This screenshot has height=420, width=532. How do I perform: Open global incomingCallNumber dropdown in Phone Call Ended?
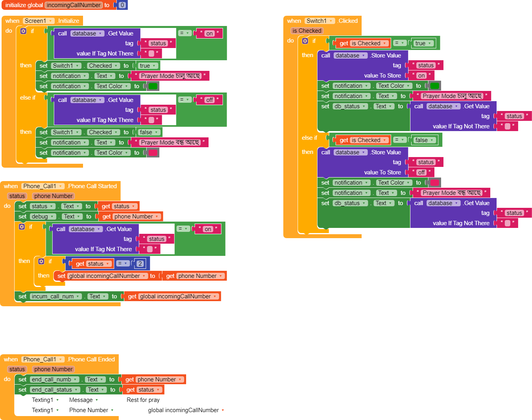[x=186, y=410]
